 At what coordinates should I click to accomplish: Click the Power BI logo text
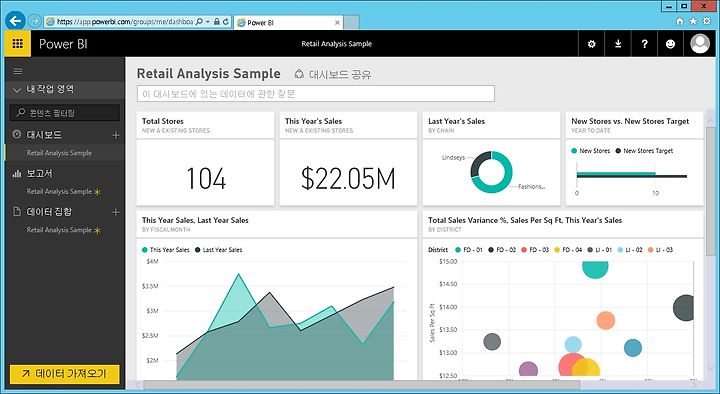point(63,44)
